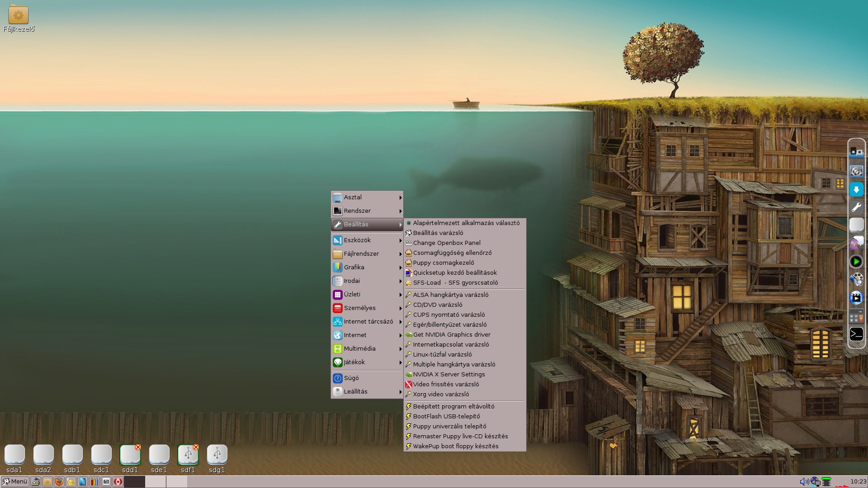Open the sda2 drive icon

click(43, 459)
